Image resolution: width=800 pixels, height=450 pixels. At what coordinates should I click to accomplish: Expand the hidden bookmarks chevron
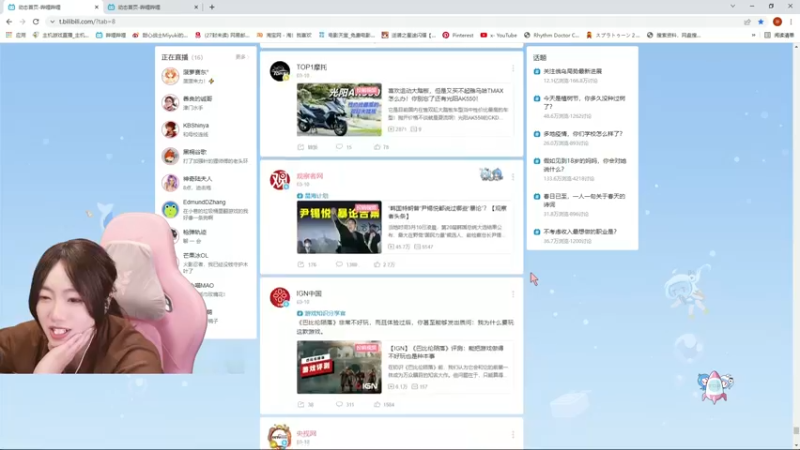click(754, 35)
